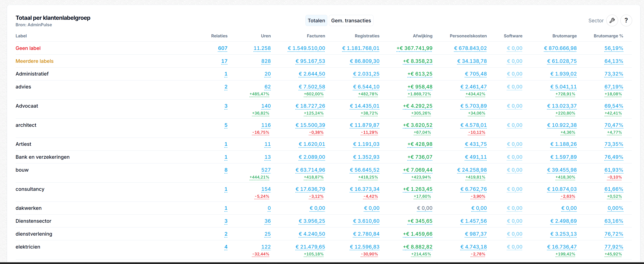Open Dienstensector relaties count 3
Viewport: 644px width, 264px height.
click(226, 221)
